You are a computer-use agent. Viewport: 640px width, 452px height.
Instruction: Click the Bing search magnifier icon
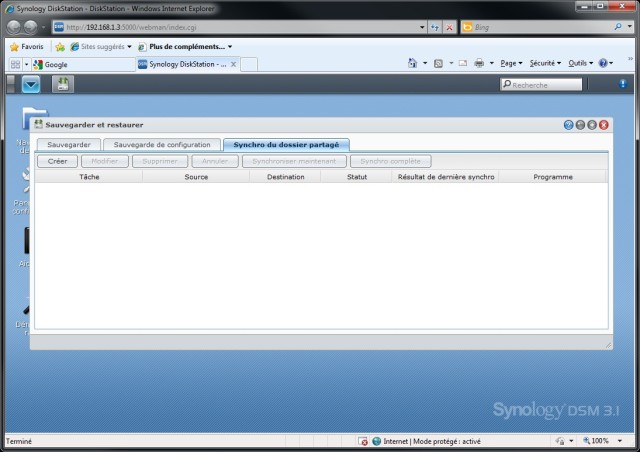pos(618,27)
